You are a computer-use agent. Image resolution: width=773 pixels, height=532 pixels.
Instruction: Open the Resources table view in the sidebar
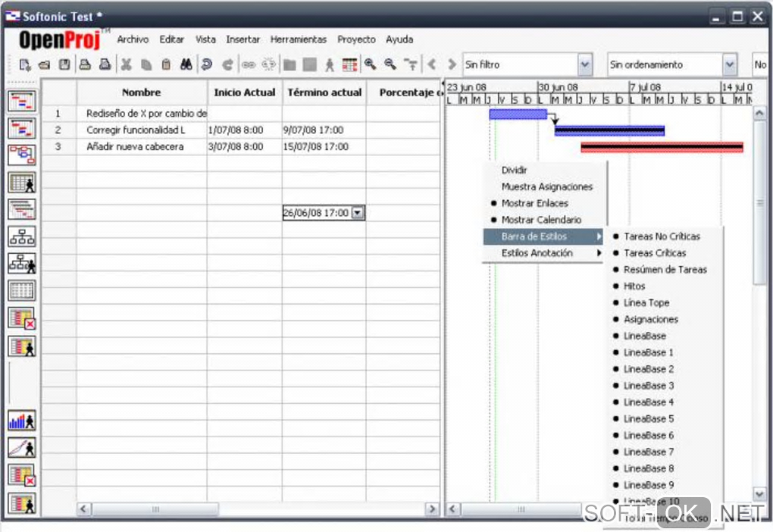pyautogui.click(x=22, y=183)
